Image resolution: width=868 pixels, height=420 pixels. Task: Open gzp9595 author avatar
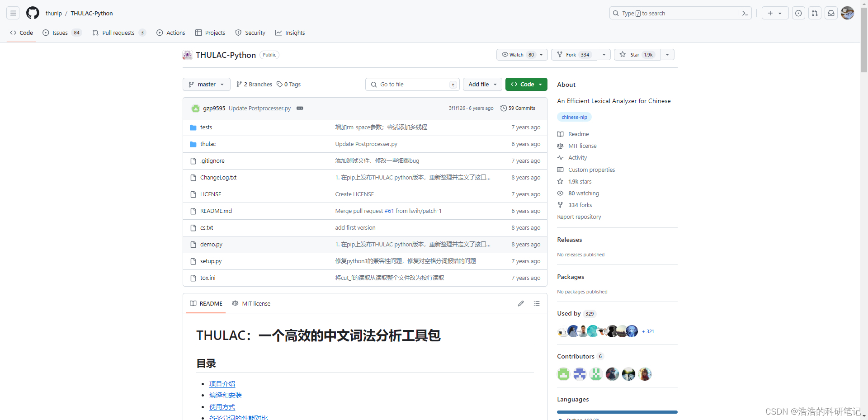[195, 108]
